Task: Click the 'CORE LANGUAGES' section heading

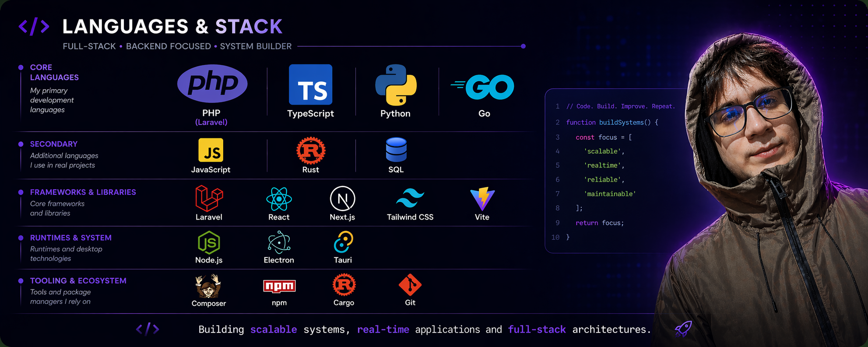Action: [54, 72]
